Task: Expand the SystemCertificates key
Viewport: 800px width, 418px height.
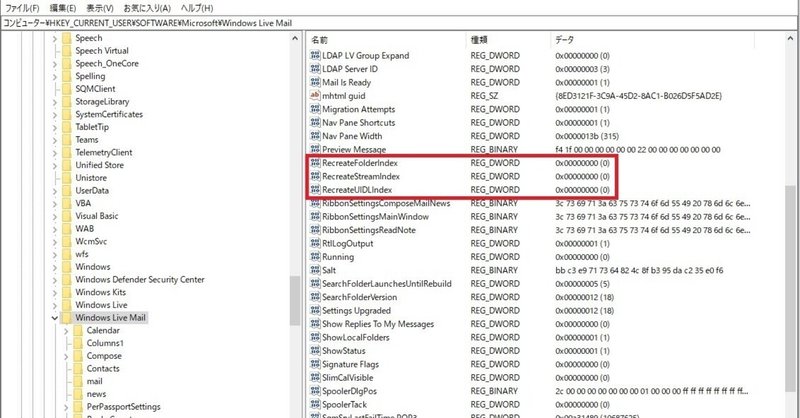Action: (x=55, y=115)
